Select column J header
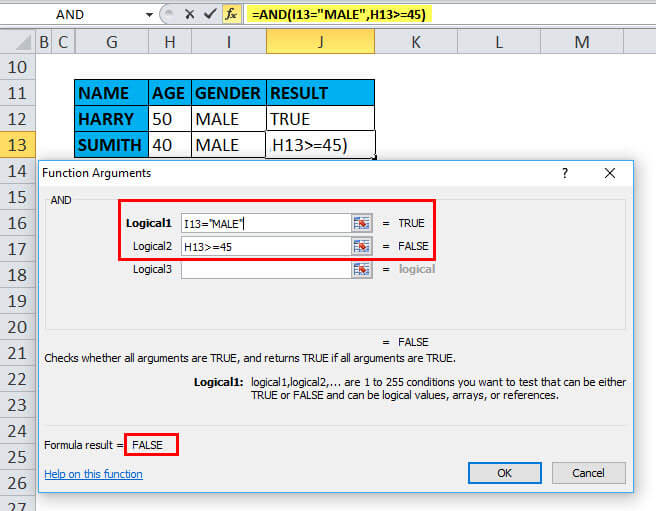Screen dimensions: 656x511 point(320,42)
